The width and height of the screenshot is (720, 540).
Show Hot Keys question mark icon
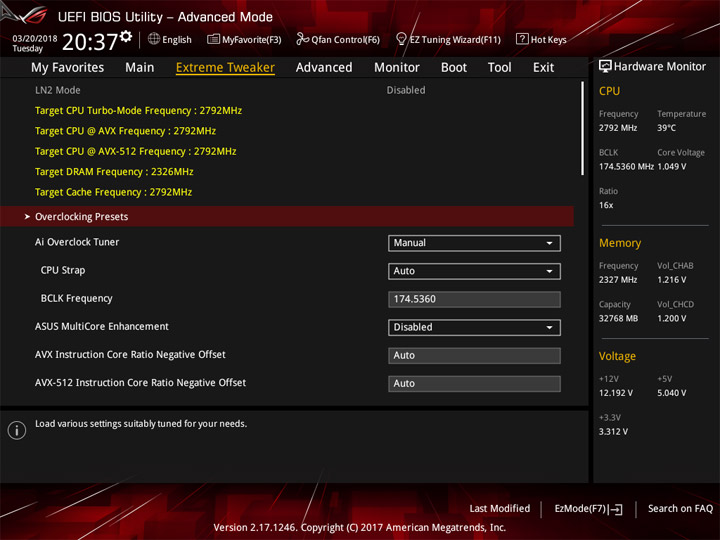coord(522,39)
